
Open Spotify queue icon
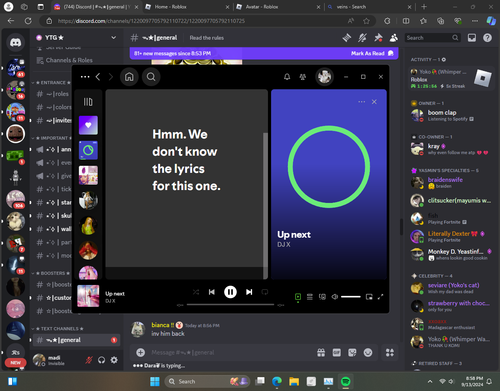coord(310,297)
